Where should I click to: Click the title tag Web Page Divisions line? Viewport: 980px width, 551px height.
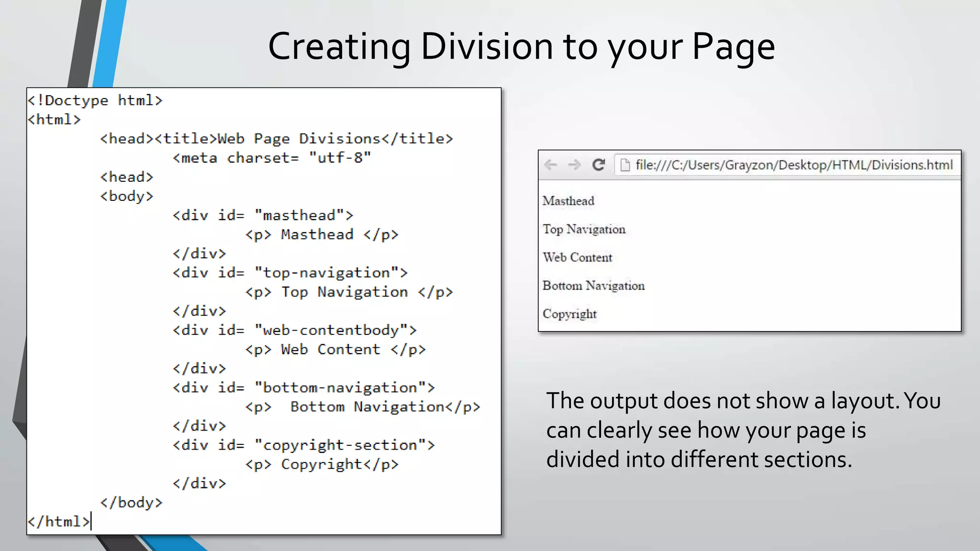click(276, 139)
